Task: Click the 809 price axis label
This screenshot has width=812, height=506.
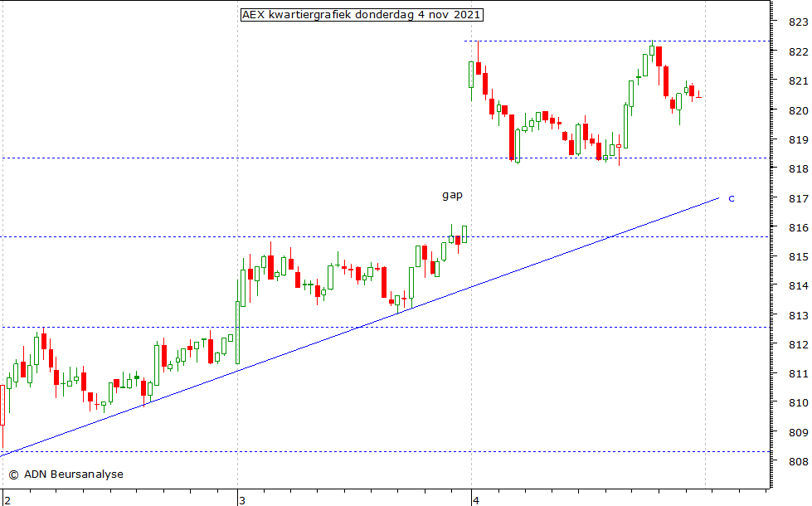Action: 798,432
